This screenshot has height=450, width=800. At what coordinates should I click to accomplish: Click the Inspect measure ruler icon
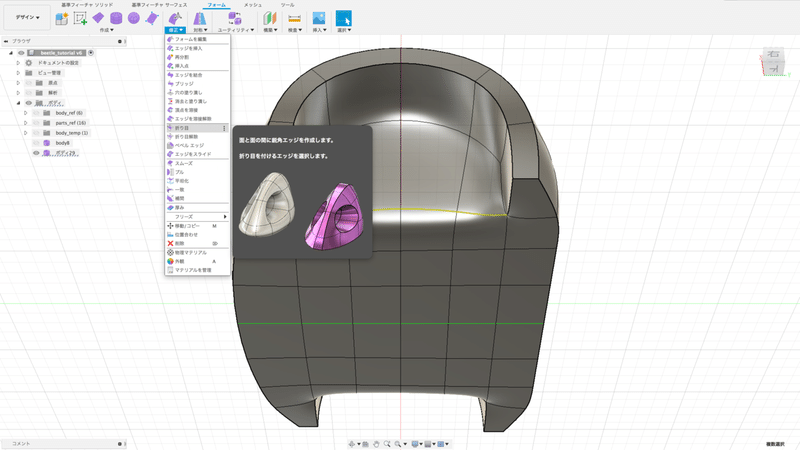click(294, 18)
